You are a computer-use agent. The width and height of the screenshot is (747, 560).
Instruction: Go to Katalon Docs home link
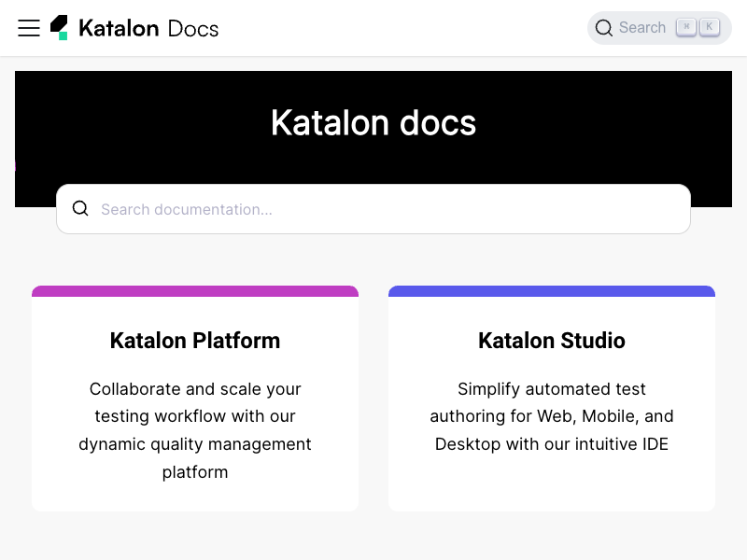(134, 28)
